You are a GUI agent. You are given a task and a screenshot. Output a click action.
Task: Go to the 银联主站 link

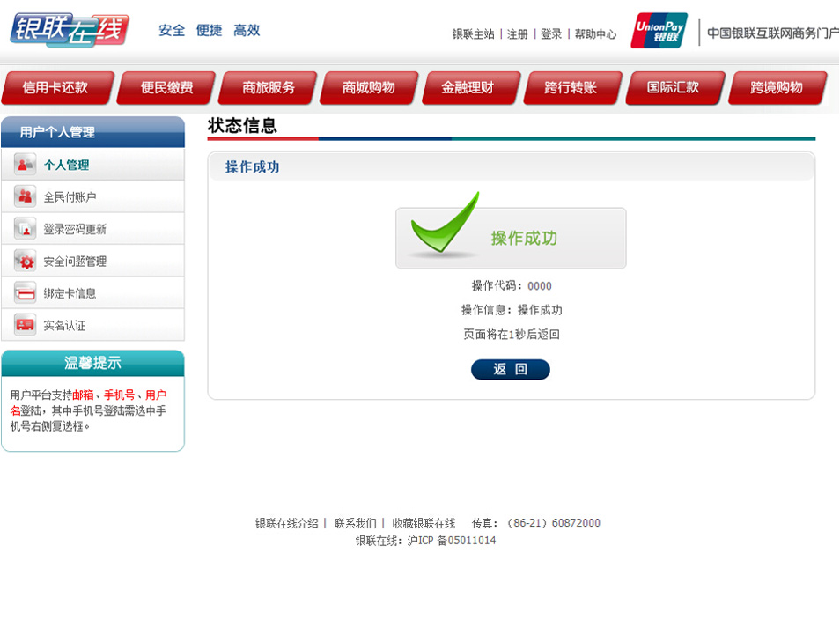click(473, 34)
